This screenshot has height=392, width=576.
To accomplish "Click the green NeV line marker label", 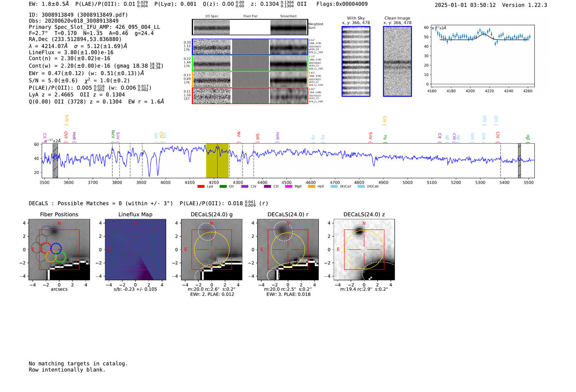I will [x=113, y=134].
